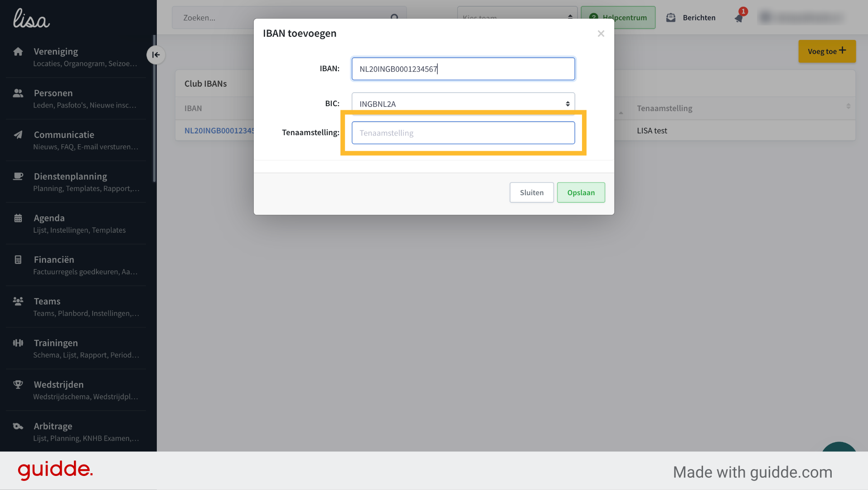Click the Financiën calculator icon
Image resolution: width=868 pixels, height=490 pixels.
tap(18, 260)
